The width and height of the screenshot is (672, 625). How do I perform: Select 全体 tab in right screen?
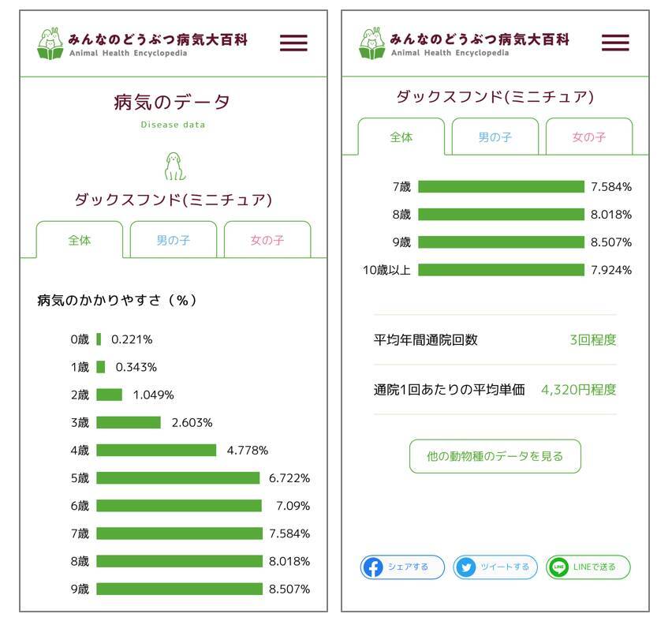pyautogui.click(x=401, y=137)
